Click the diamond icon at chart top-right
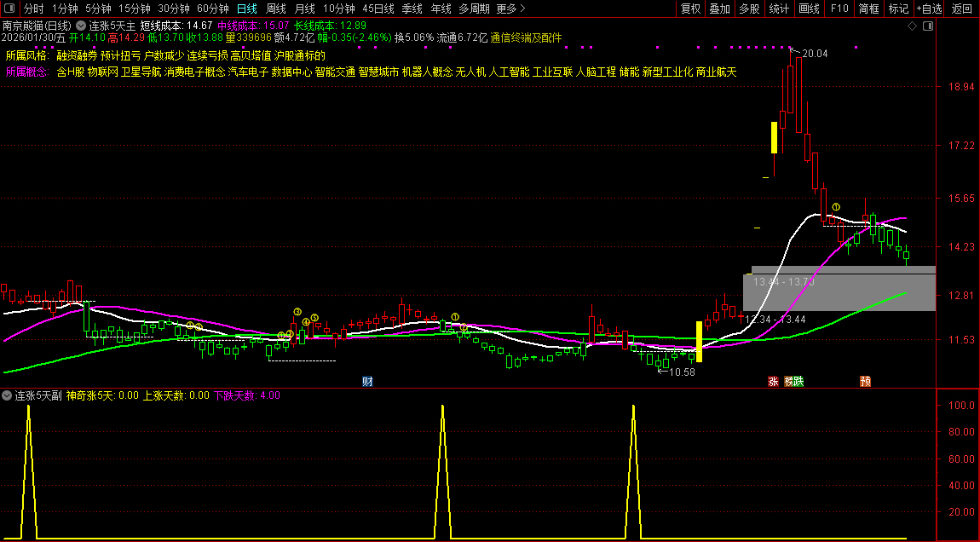This screenshot has width=980, height=542. 912,26
